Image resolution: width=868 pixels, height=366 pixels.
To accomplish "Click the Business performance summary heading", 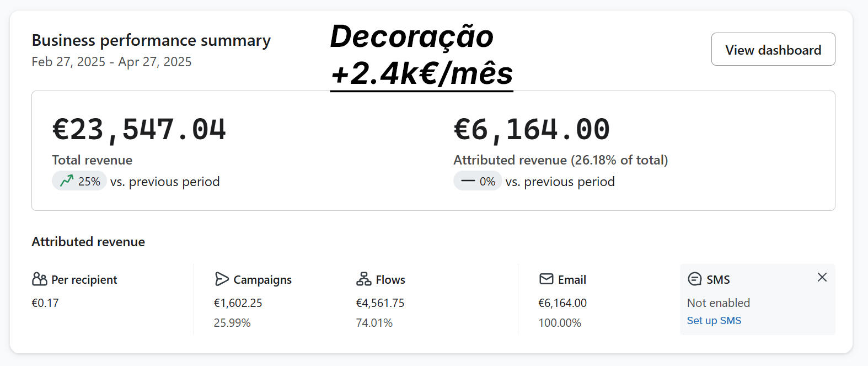I will [151, 40].
